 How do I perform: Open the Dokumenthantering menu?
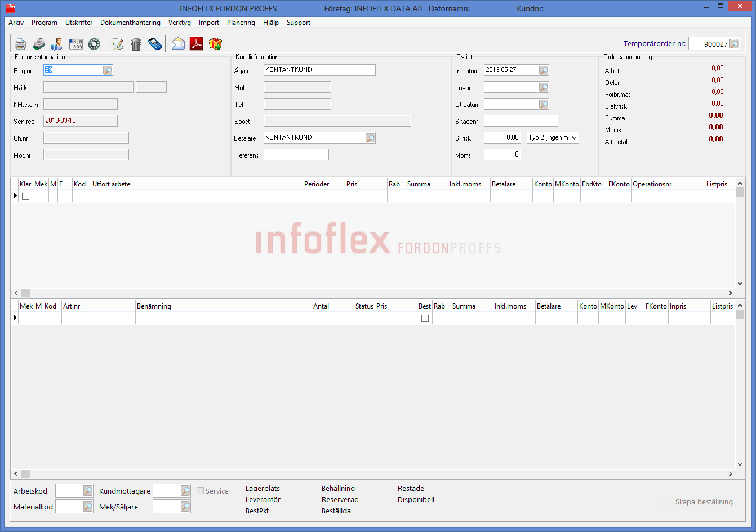130,23
